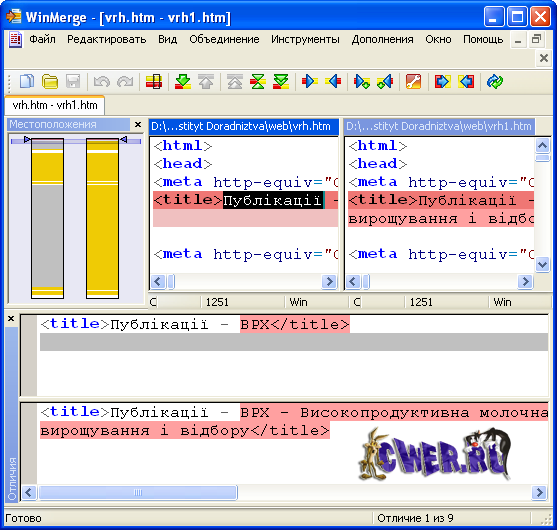Click the left file path header vrh.htm

click(x=244, y=126)
